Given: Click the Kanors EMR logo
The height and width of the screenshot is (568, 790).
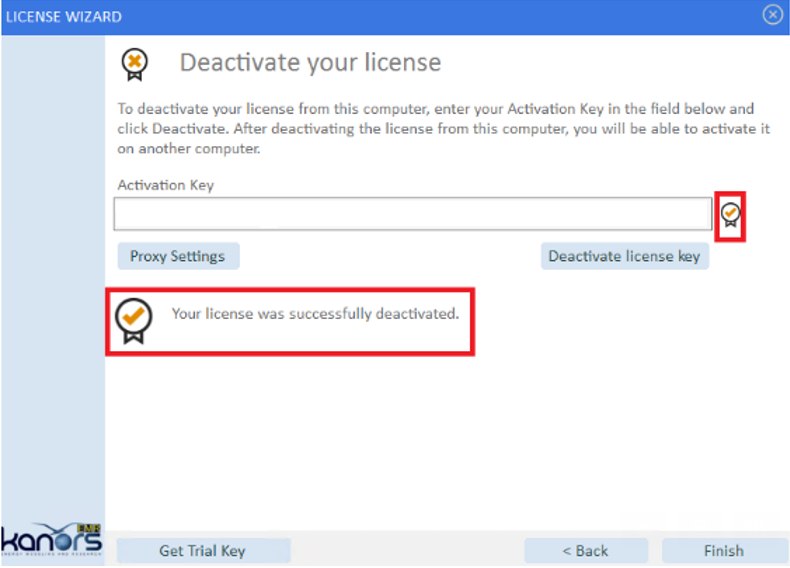Looking at the screenshot, I should pos(51,540).
